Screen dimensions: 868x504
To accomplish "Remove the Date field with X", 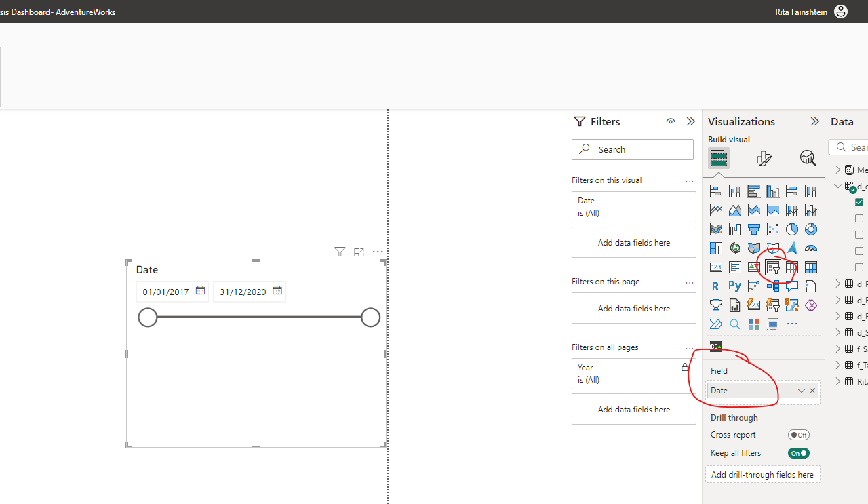I will 812,391.
